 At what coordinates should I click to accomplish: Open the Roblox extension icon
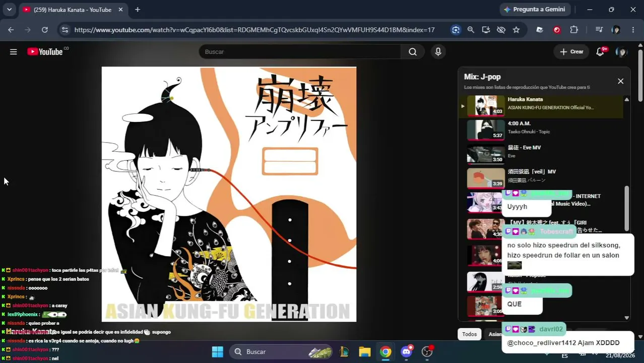tap(540, 30)
